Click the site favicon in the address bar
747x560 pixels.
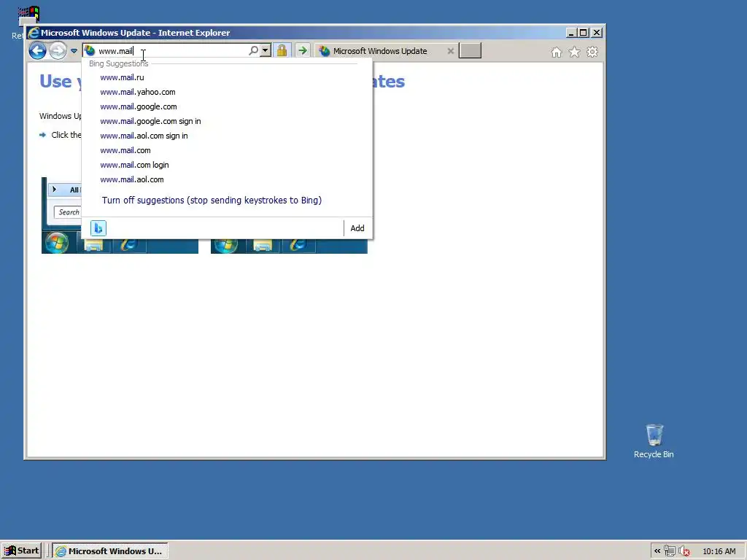click(90, 51)
